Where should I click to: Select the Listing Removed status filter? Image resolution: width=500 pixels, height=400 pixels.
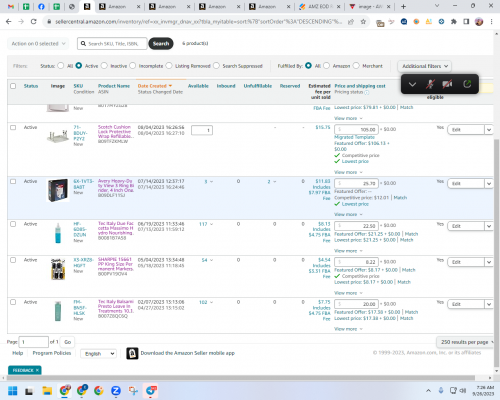(x=169, y=66)
